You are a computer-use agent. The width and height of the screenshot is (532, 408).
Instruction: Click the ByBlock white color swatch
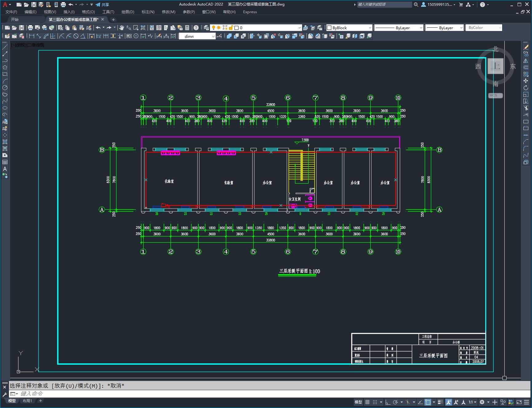click(x=329, y=28)
